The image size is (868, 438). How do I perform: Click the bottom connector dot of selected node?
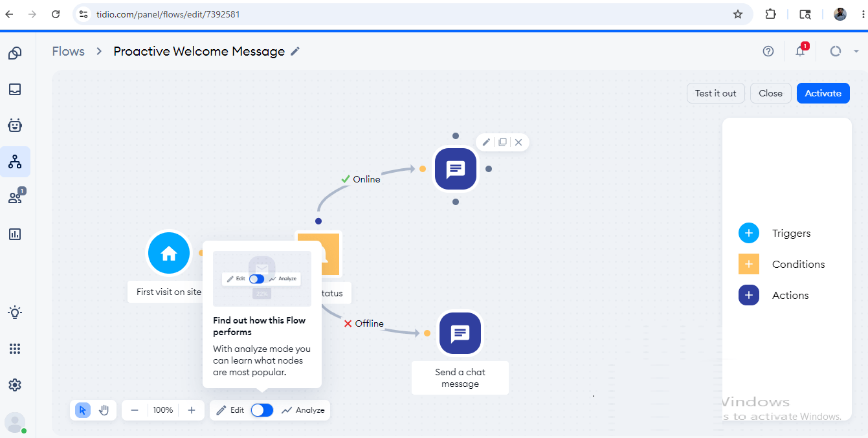pos(456,202)
